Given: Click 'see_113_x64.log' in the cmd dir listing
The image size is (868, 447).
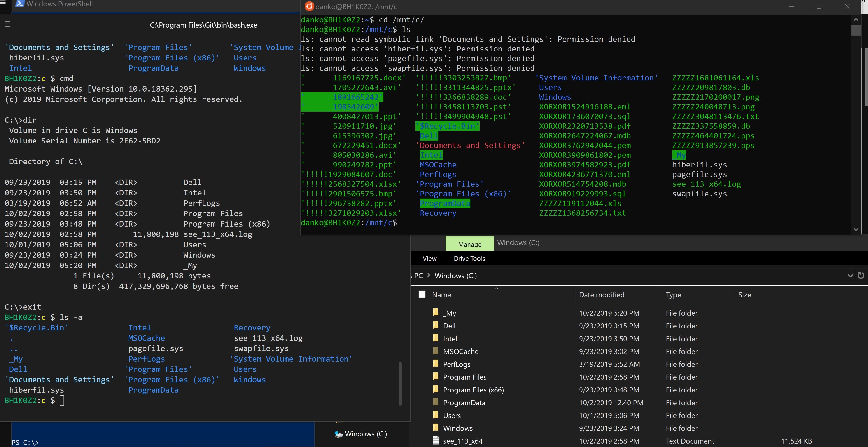Looking at the screenshot, I should click(218, 234).
